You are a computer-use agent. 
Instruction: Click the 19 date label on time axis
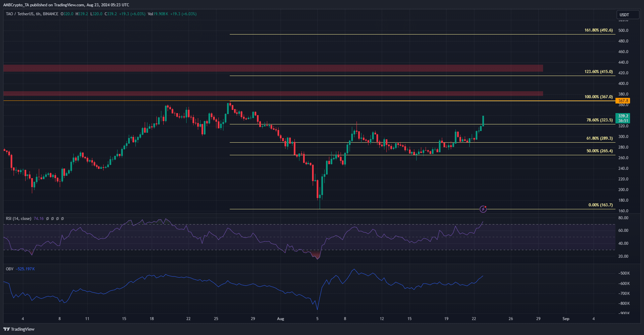point(446,319)
